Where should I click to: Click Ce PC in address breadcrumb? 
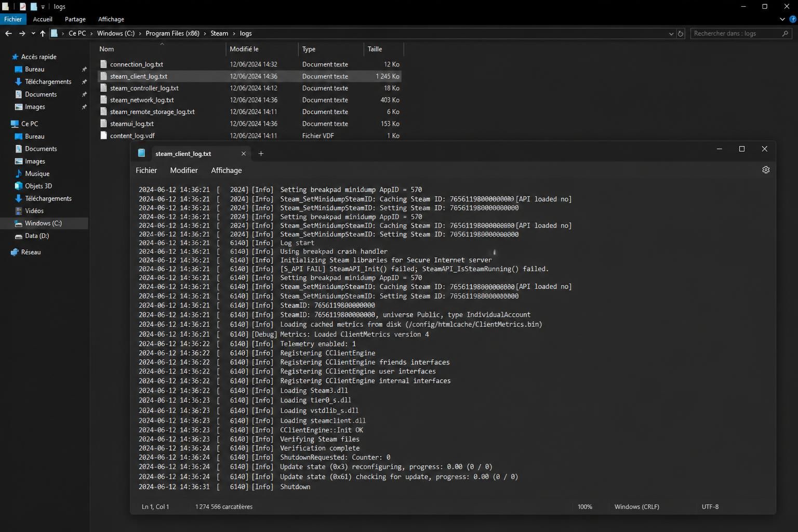[77, 33]
